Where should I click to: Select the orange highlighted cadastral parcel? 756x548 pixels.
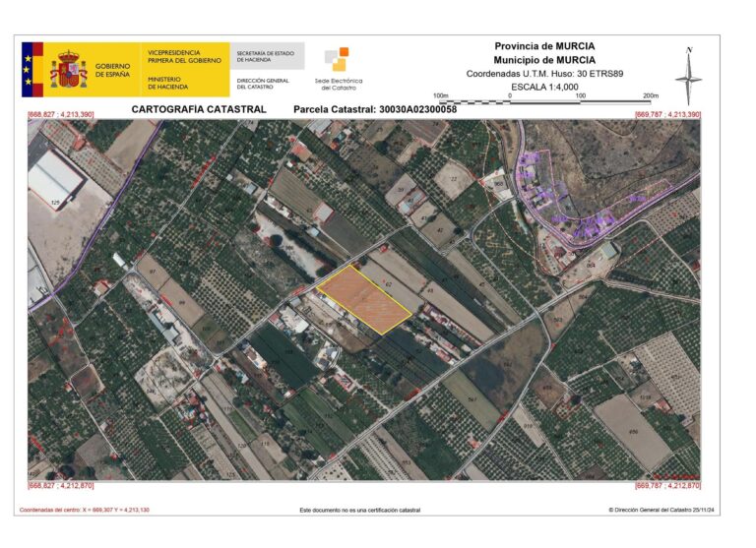click(x=362, y=299)
